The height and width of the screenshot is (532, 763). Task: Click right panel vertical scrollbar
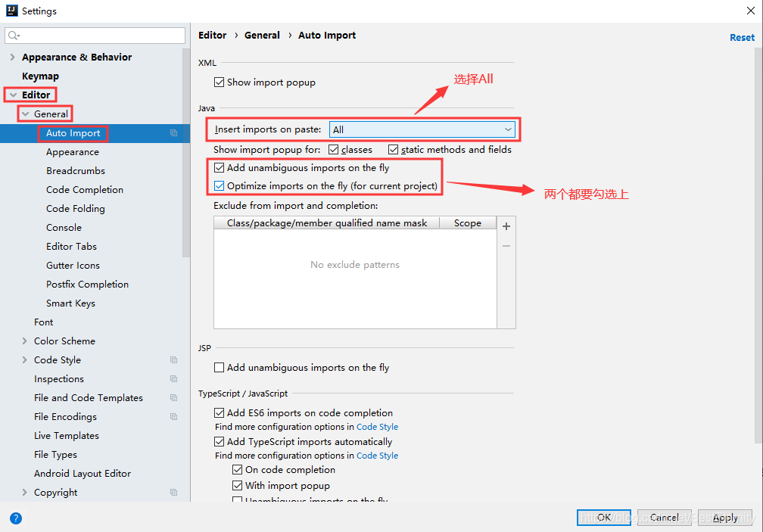pos(758,246)
